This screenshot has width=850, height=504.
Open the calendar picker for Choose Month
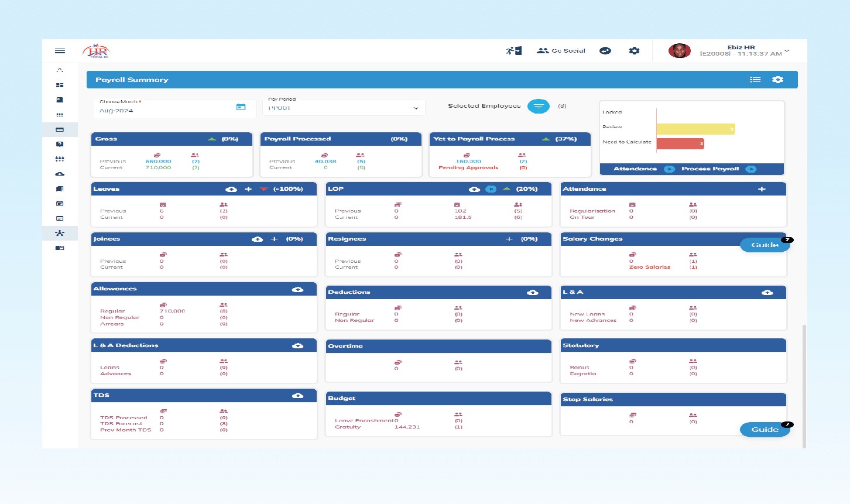pos(241,107)
